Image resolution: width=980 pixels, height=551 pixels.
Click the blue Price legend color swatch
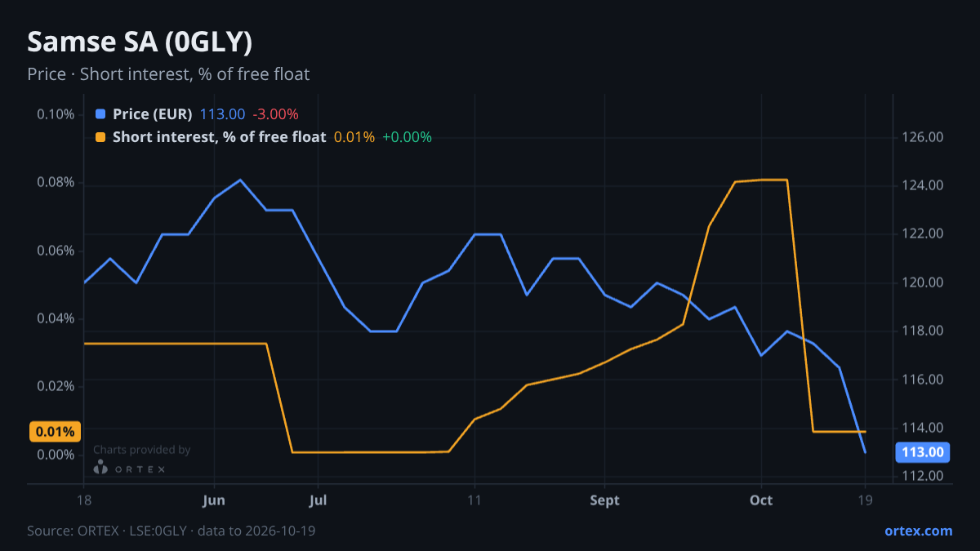[100, 114]
